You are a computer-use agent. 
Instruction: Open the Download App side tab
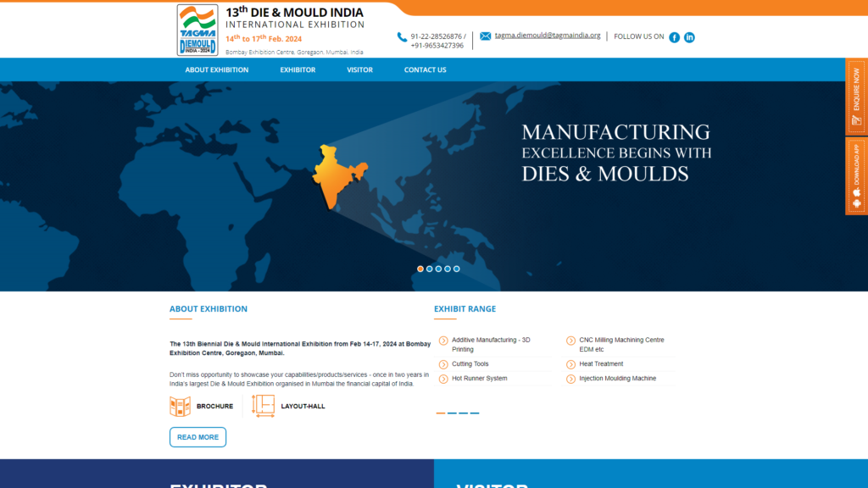tap(856, 176)
